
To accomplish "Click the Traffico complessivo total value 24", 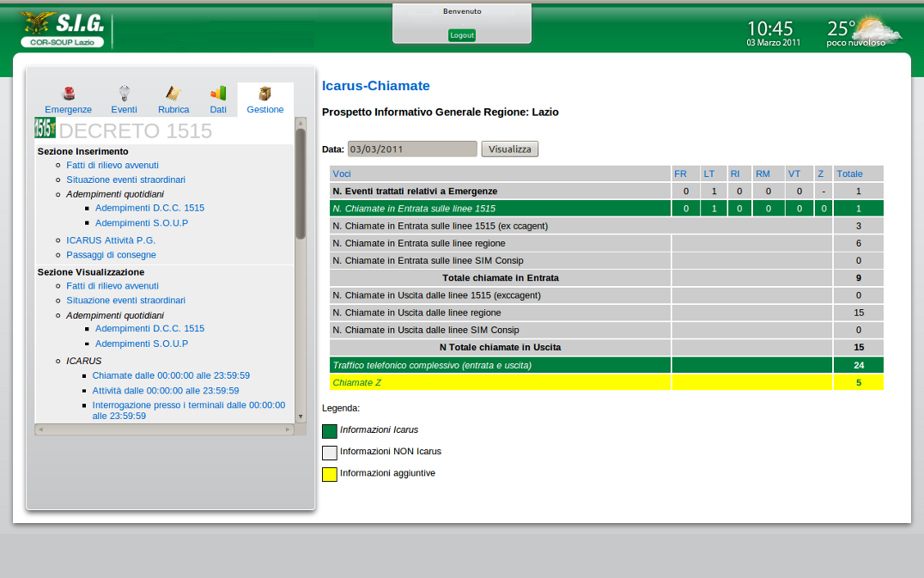I will point(859,365).
